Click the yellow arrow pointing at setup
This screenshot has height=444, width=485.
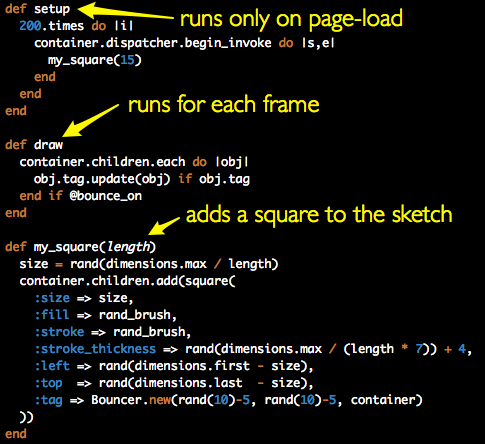tap(125, 11)
